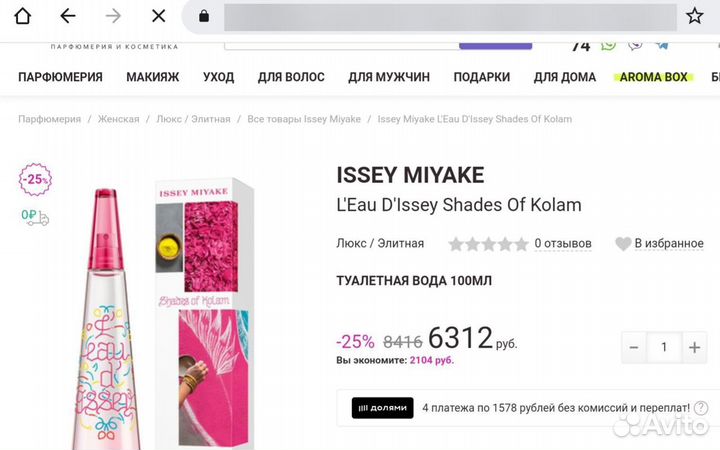Open the Макияж menu
Screen dimensions: 720x450
[x=152, y=77]
